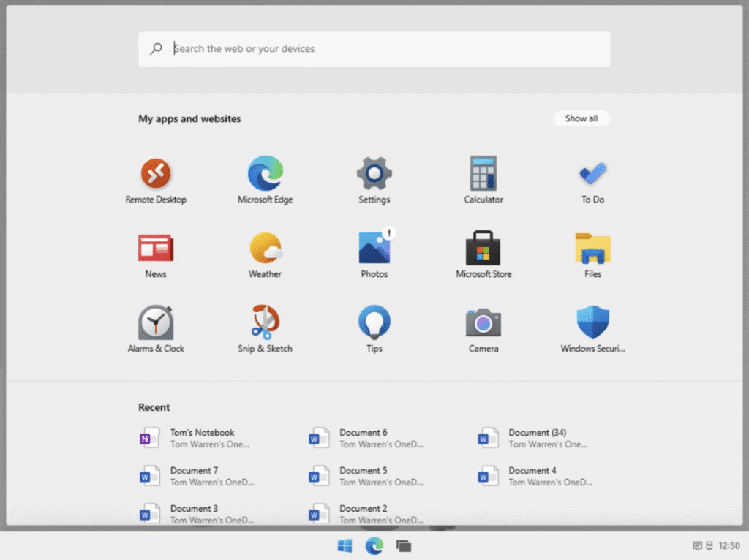Open the Calculator app

(483, 181)
